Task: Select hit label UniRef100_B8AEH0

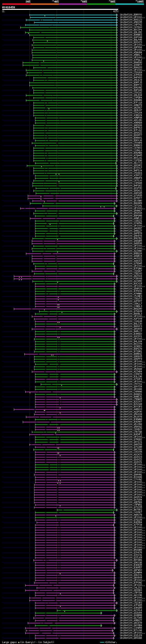Action: pos(131,63)
